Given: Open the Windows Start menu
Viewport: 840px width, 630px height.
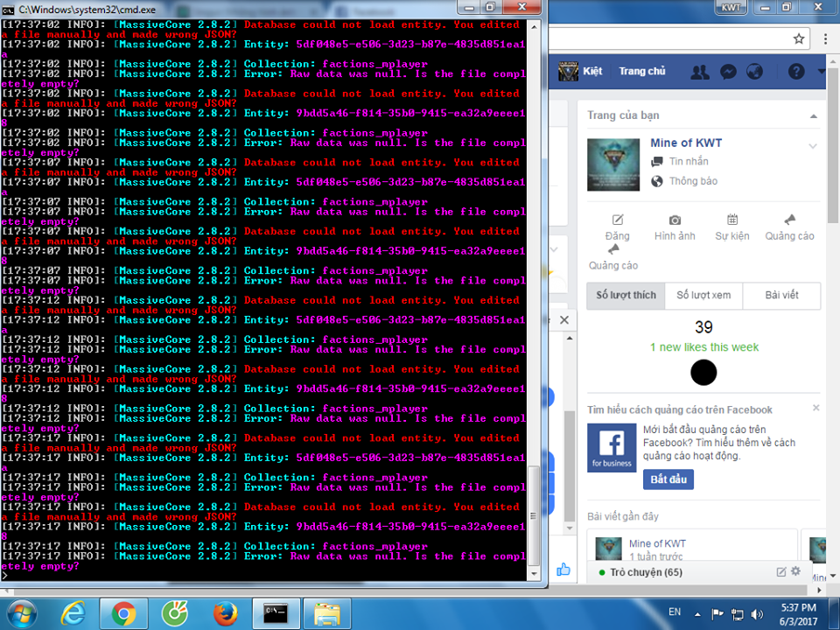Looking at the screenshot, I should 21,614.
